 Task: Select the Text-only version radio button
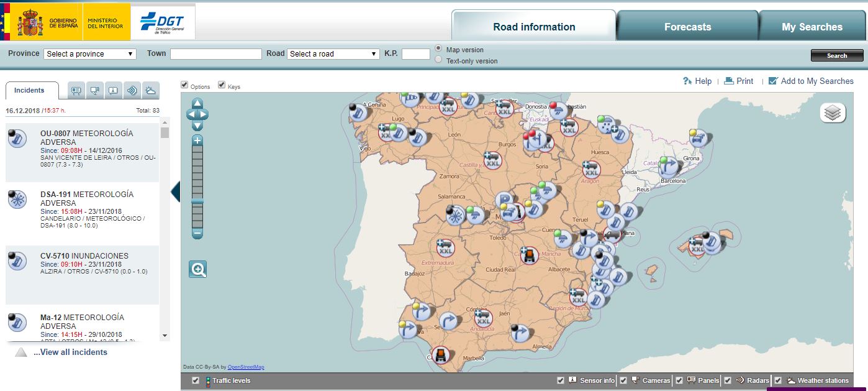click(438, 60)
